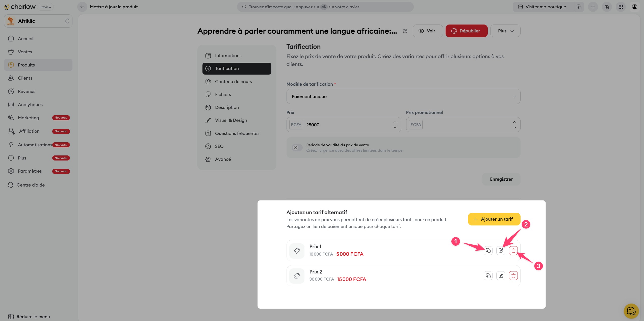Click the back arrow button
This screenshot has height=321, width=644.
(82, 7)
